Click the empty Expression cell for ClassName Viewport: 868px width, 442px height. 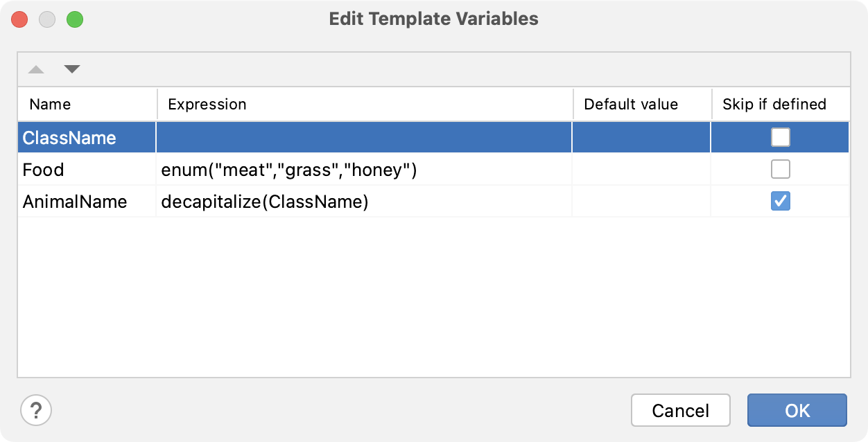pos(363,137)
